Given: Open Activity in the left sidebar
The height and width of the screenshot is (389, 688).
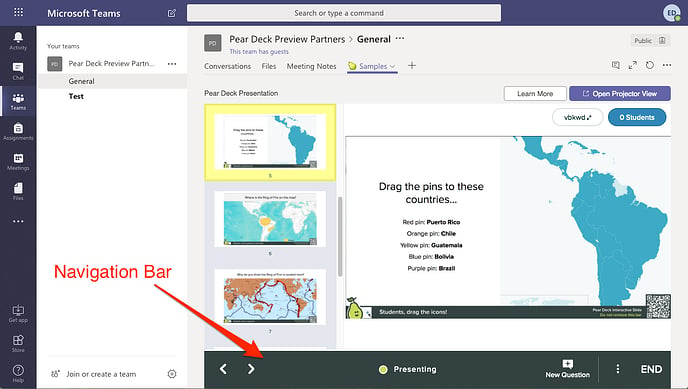Looking at the screenshot, I should tap(18, 41).
